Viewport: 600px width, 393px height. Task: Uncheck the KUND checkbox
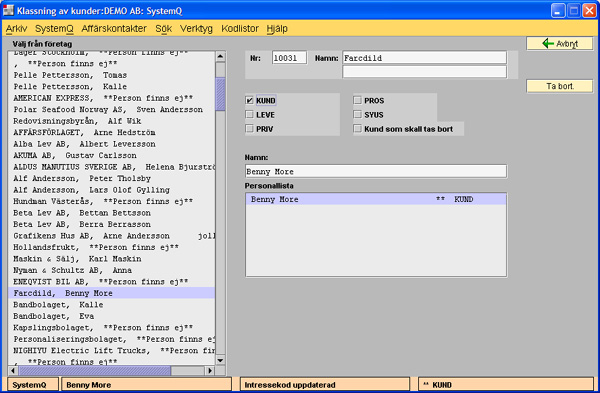tap(249, 101)
